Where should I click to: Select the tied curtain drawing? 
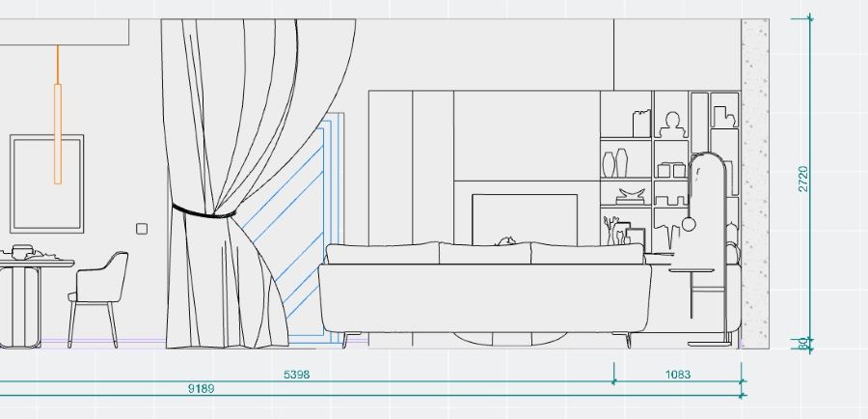[x=258, y=183]
